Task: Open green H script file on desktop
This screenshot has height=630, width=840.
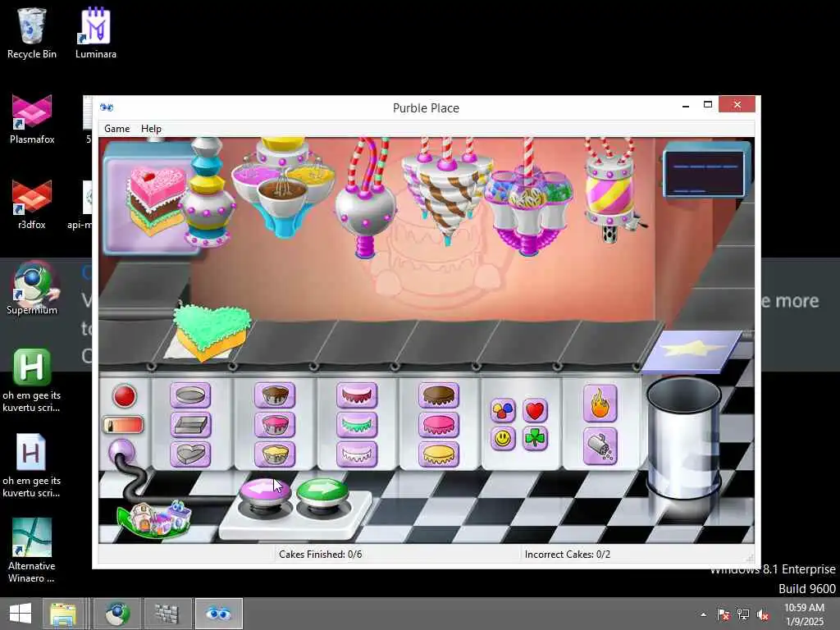Action: [x=32, y=381]
